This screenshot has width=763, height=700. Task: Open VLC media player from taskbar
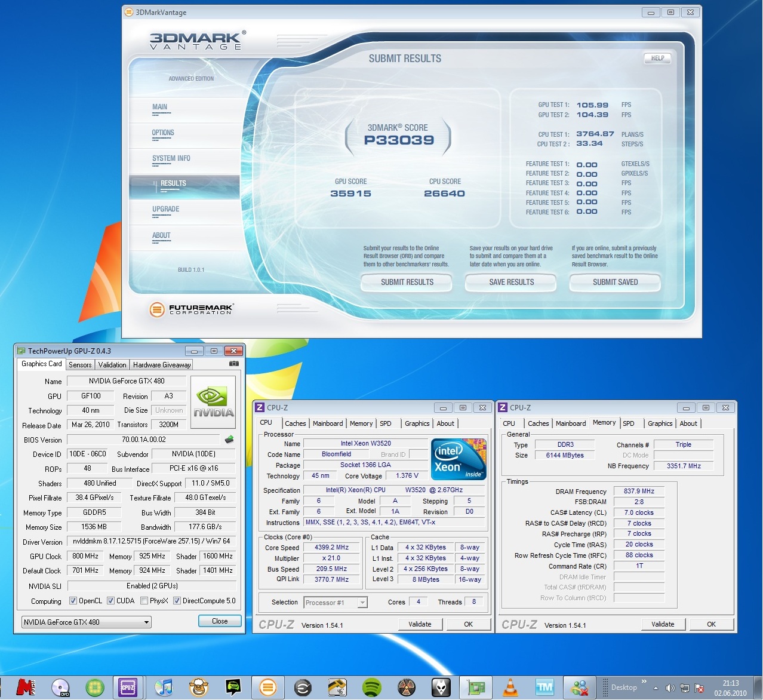point(510,687)
